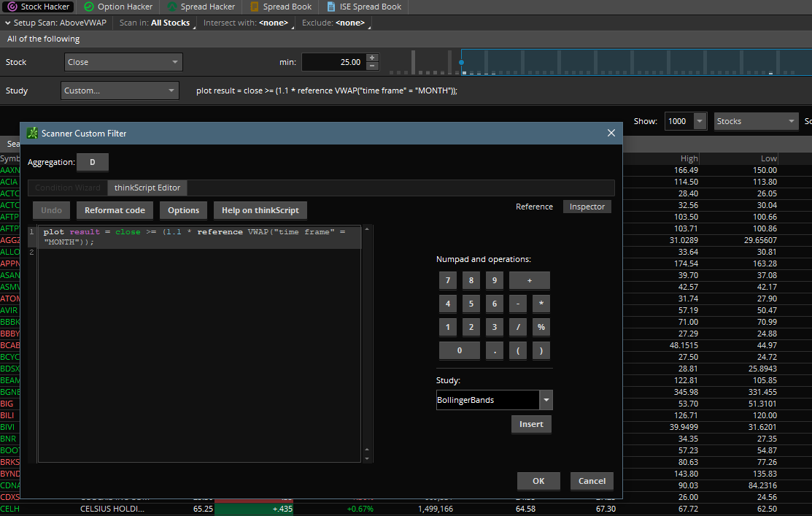Expand the BollingerBands study dropdown arrow
Image resolution: width=812 pixels, height=516 pixels.
pos(546,400)
